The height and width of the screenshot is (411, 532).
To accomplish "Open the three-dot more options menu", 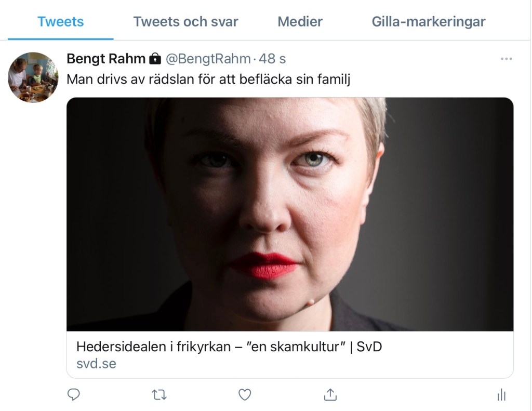I will (506, 59).
